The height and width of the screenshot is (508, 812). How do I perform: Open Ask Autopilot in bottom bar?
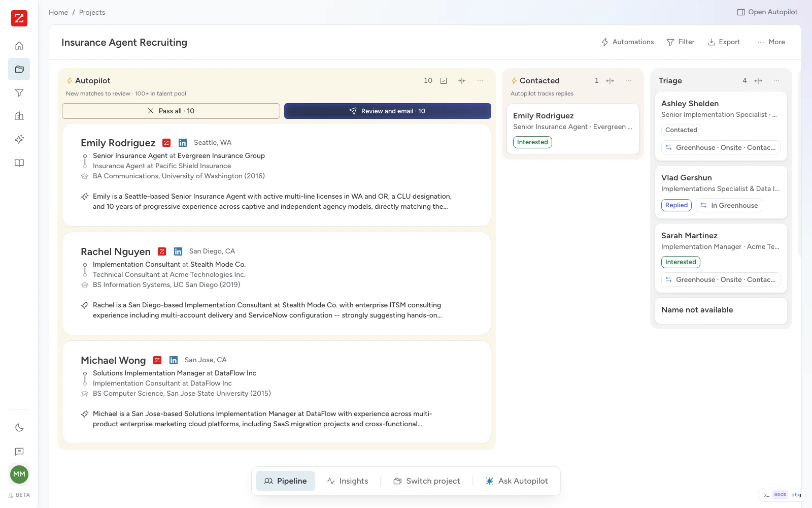pos(517,481)
